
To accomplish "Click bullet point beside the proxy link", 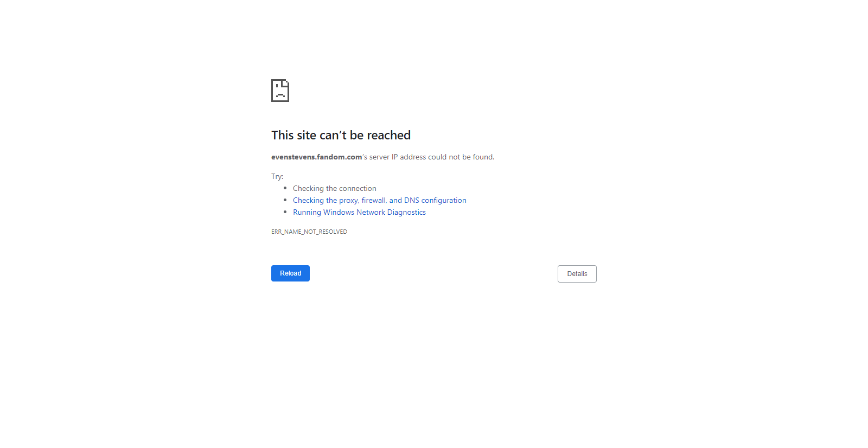I will [285, 200].
